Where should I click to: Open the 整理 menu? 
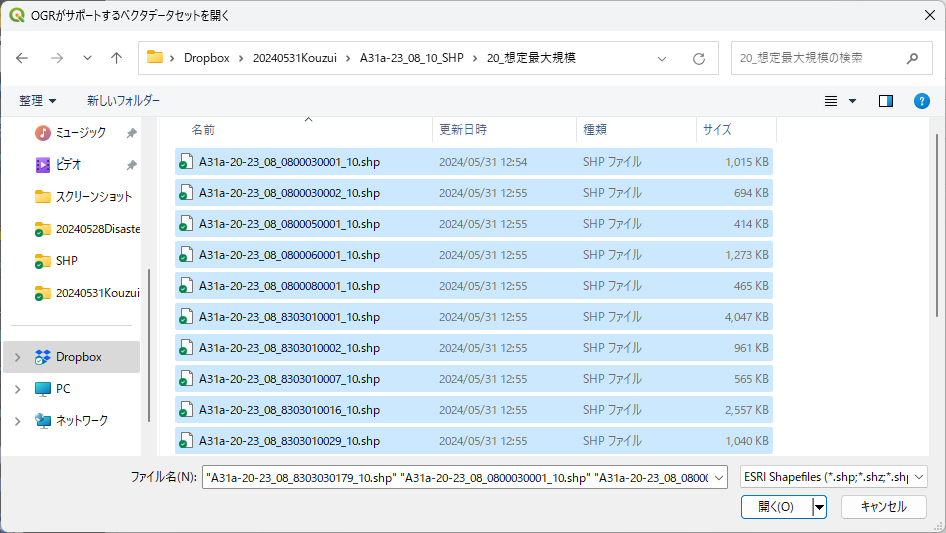point(38,101)
